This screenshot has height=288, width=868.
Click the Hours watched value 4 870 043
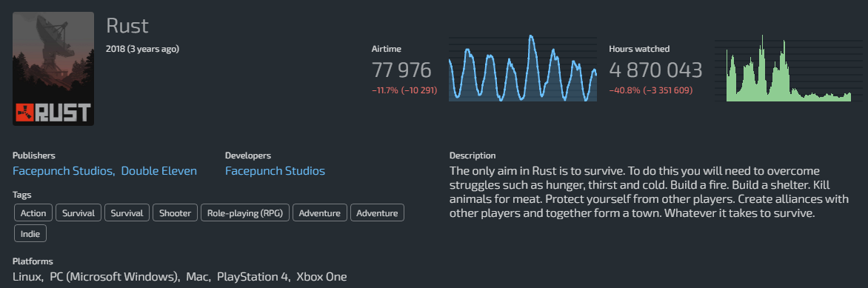(655, 70)
